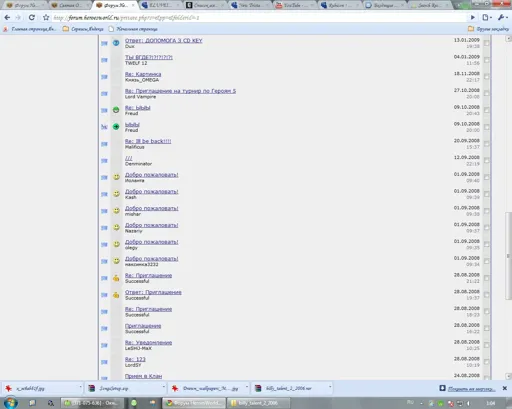Click the replied-message icon for the blblbl row sent at 20:00
The width and height of the screenshot is (512, 409).
pos(104,127)
